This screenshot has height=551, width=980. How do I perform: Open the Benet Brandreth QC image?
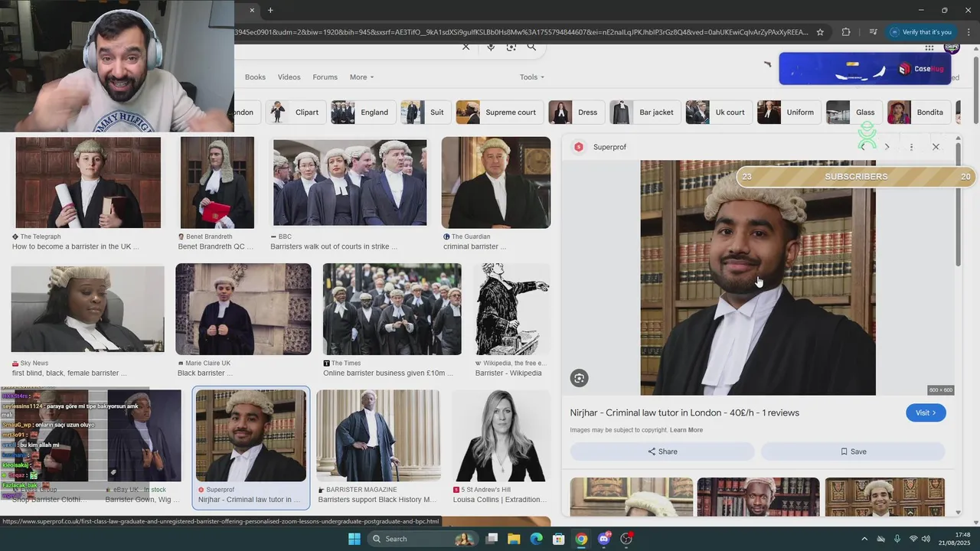point(217,182)
